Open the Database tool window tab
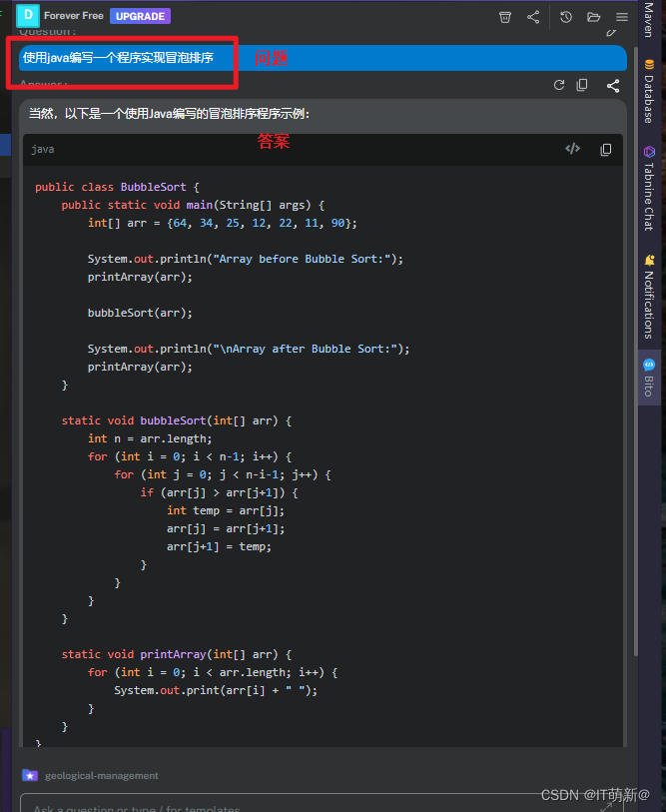The width and height of the screenshot is (666, 812). 648,93
